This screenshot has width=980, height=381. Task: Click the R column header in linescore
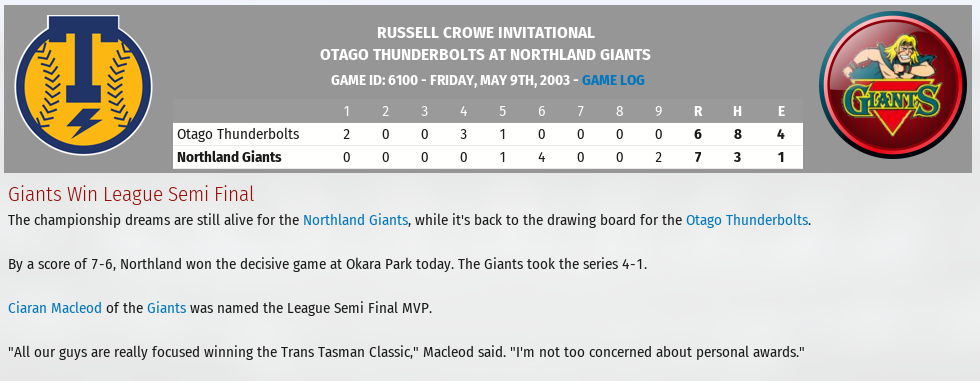point(698,112)
